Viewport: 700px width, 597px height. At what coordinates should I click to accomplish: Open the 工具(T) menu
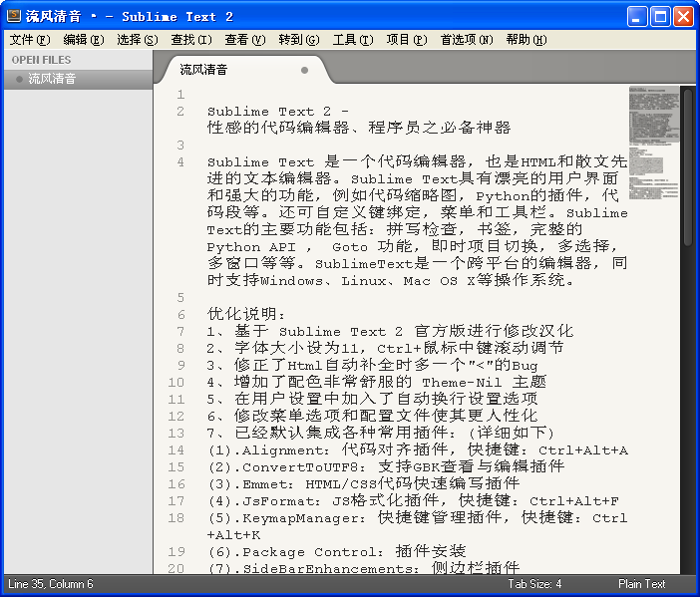click(x=353, y=40)
